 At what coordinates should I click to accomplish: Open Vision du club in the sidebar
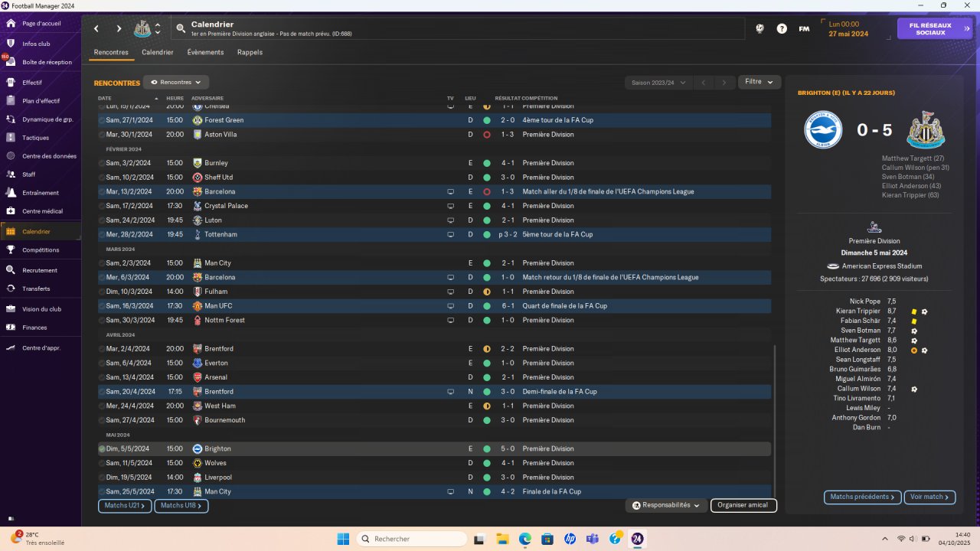coord(41,309)
